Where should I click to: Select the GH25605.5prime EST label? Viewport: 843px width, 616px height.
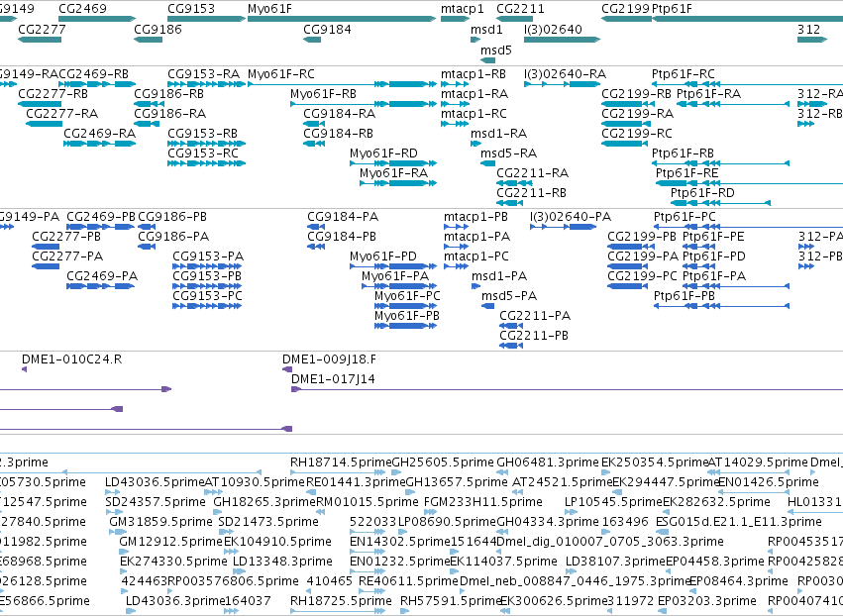443,462
